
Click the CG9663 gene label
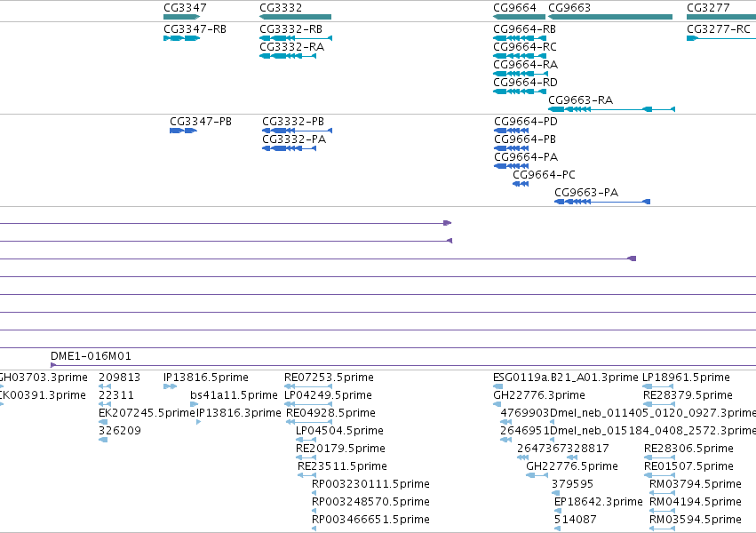pos(569,8)
